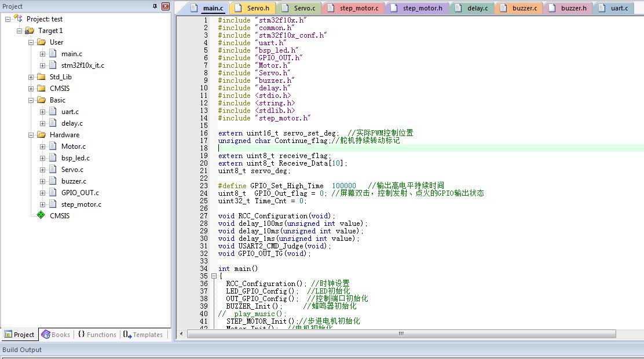Collapse the Hardware folder group

[x=31, y=135]
